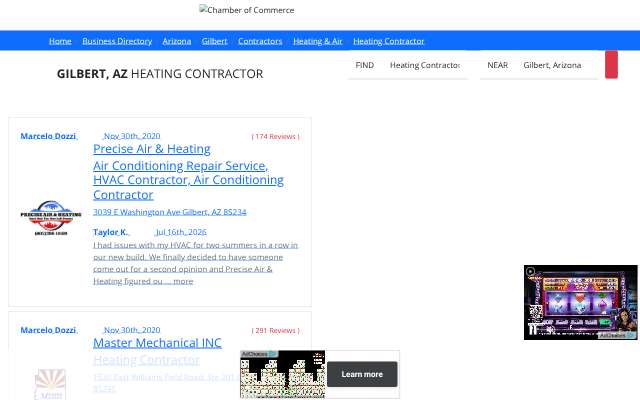640x400 pixels.
Task: Click the Precise Air & Heating logo
Action: [51, 218]
